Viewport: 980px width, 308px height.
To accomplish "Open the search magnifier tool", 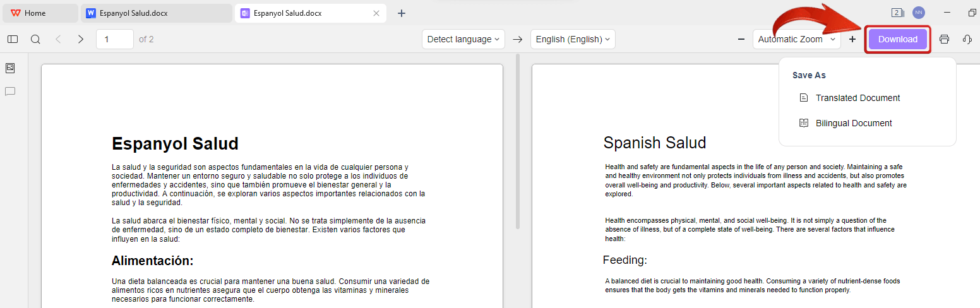I will point(35,39).
